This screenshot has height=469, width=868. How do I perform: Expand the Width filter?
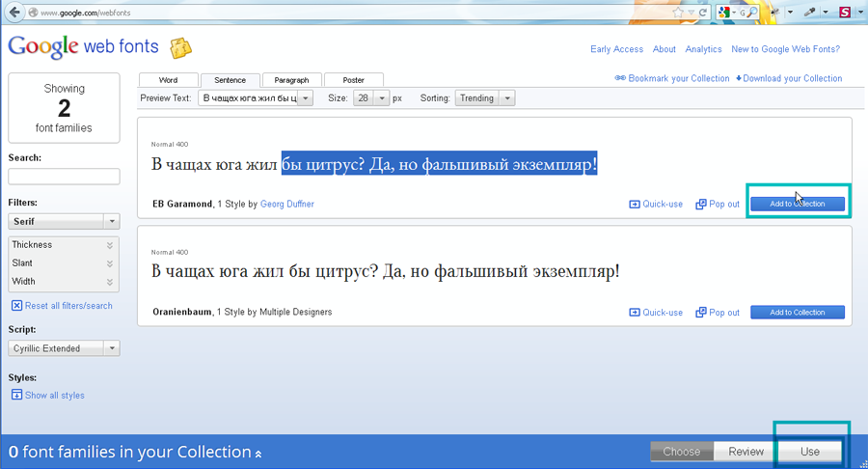(110, 282)
